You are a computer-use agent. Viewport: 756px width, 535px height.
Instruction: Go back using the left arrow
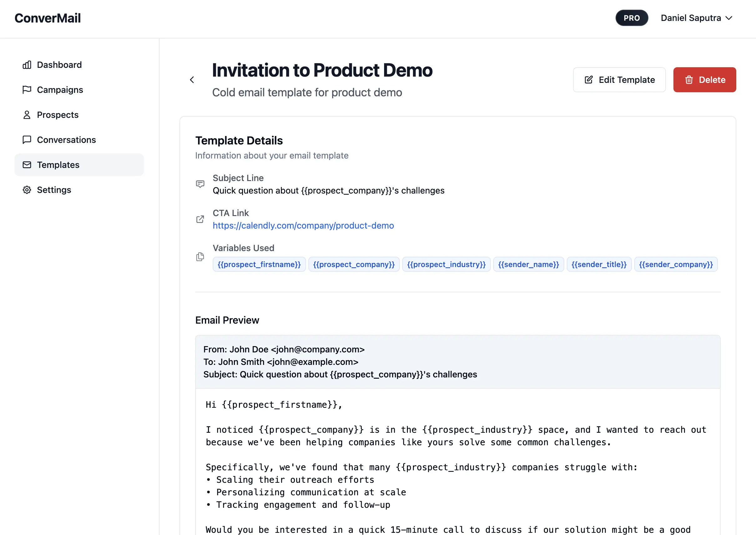(192, 80)
